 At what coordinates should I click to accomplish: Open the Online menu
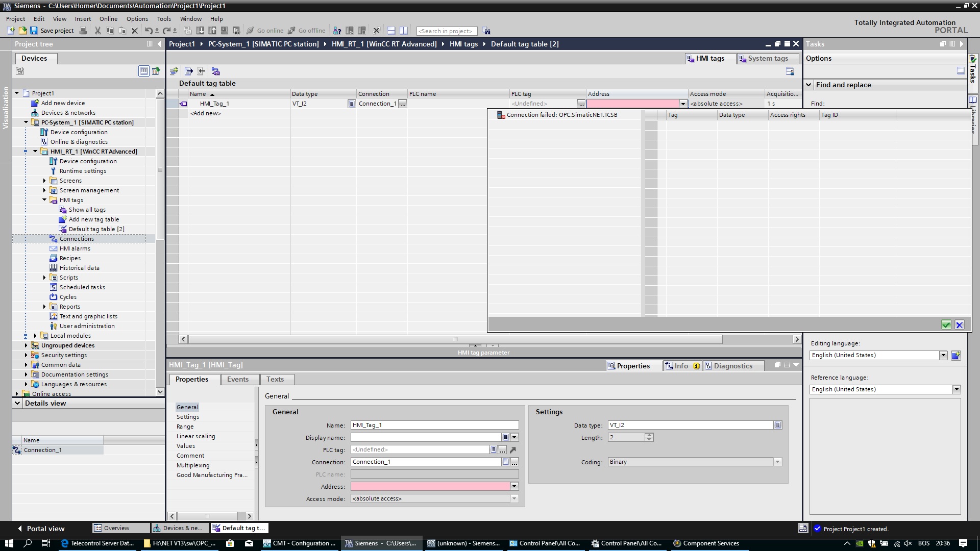click(x=108, y=19)
